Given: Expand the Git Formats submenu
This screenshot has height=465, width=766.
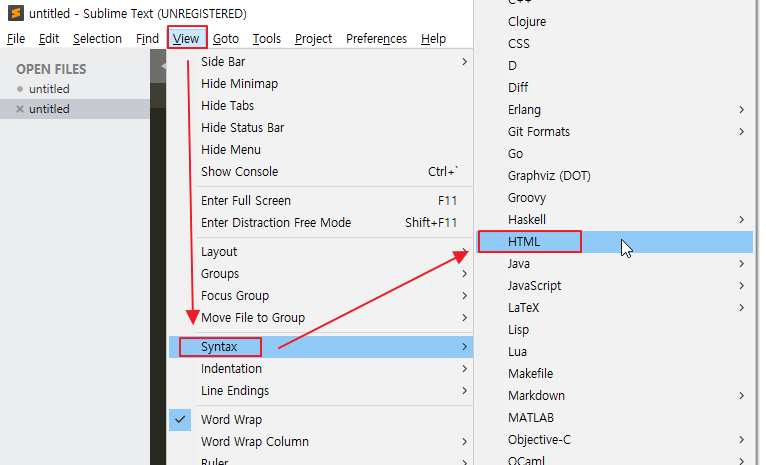Looking at the screenshot, I should [x=615, y=131].
